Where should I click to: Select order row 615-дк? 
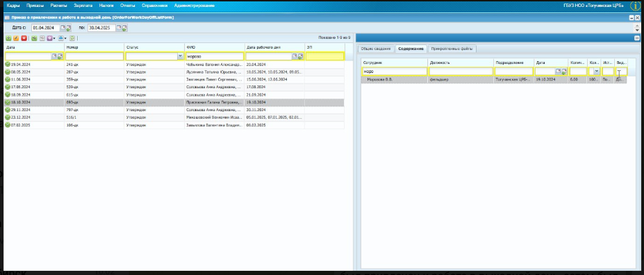(174, 95)
